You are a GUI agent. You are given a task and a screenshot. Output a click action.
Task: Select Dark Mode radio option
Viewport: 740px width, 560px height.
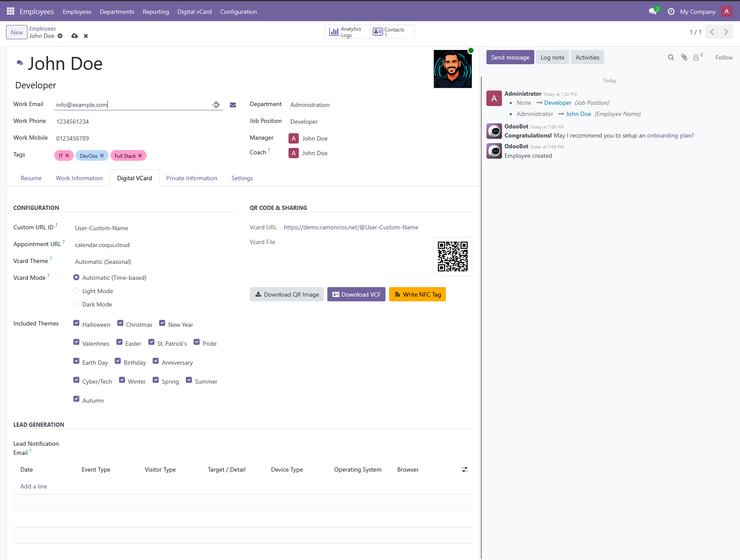coord(76,304)
